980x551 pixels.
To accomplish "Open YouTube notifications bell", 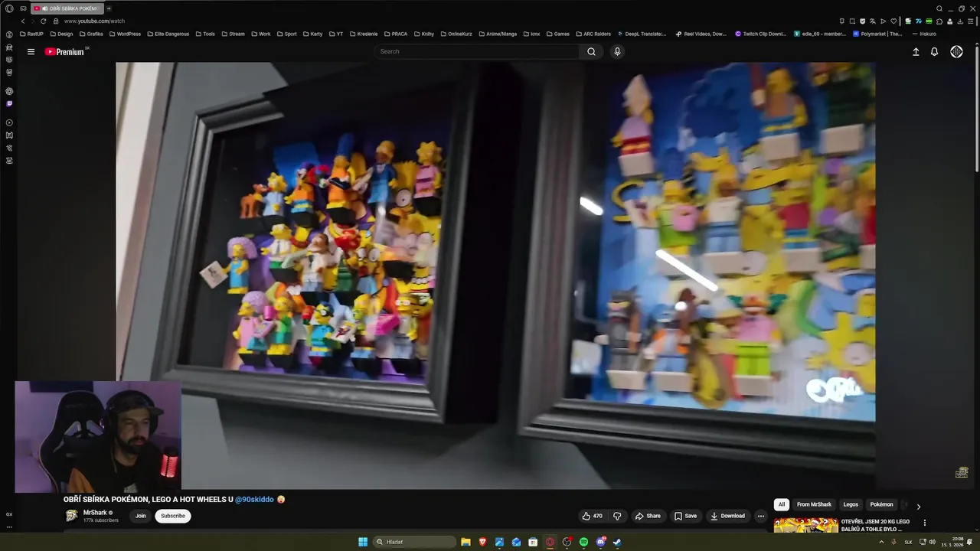I will click(934, 52).
